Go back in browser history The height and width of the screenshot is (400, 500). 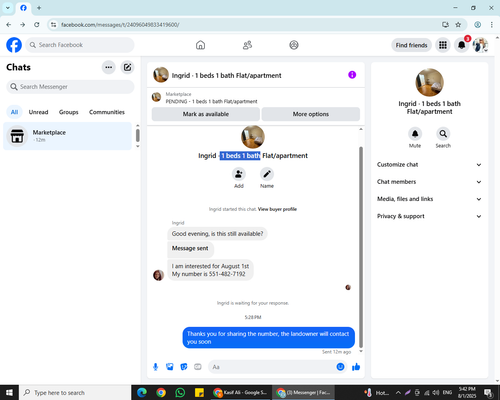(9, 25)
